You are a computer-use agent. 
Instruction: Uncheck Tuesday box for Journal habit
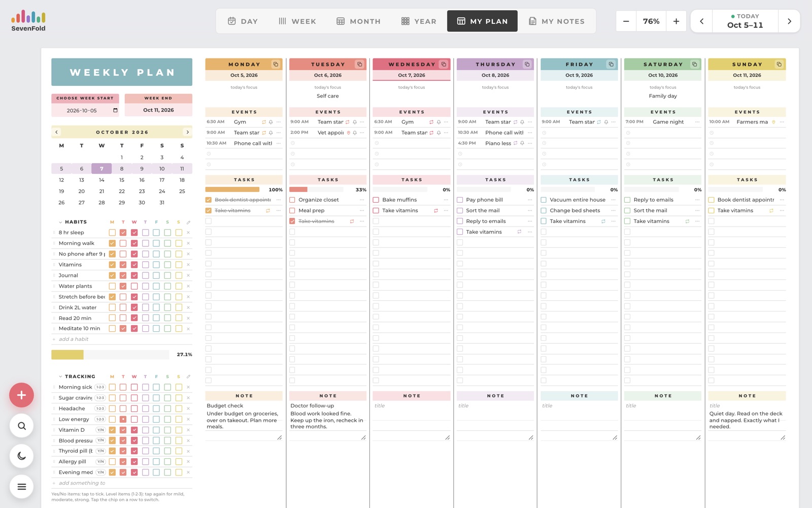click(123, 275)
